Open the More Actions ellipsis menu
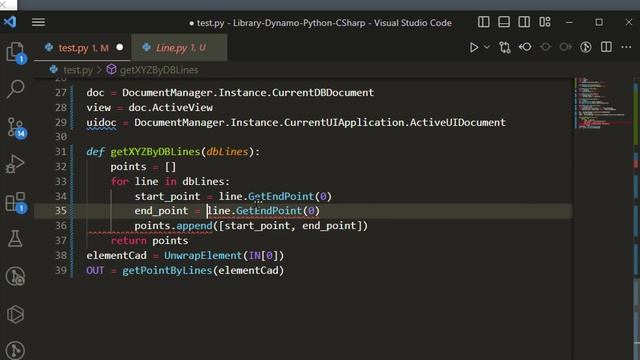The image size is (640, 360). pos(626,47)
